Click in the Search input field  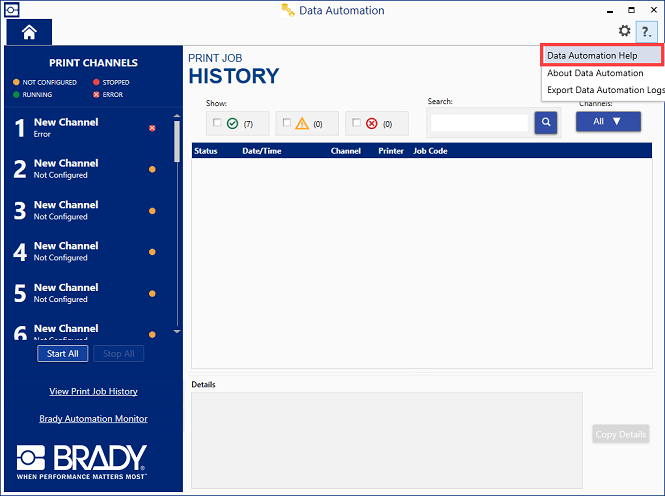point(479,123)
